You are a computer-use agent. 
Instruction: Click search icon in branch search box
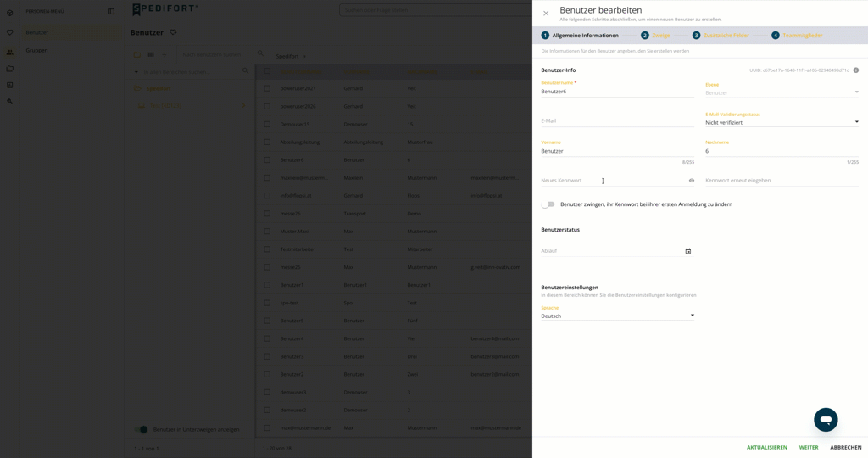(x=245, y=71)
